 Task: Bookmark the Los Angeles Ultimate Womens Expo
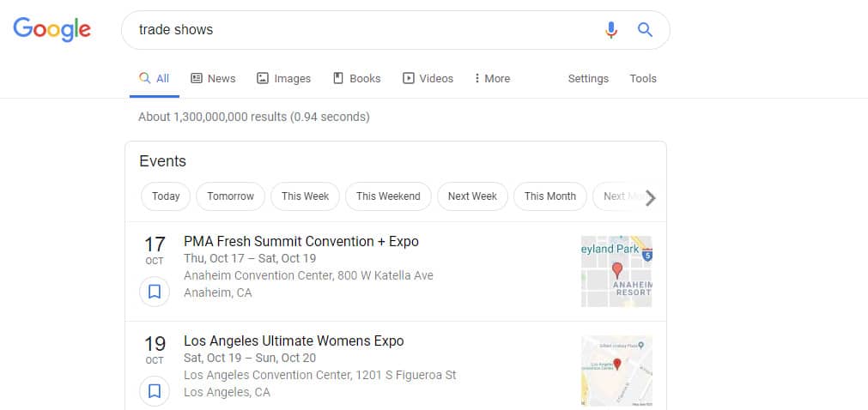pos(155,391)
